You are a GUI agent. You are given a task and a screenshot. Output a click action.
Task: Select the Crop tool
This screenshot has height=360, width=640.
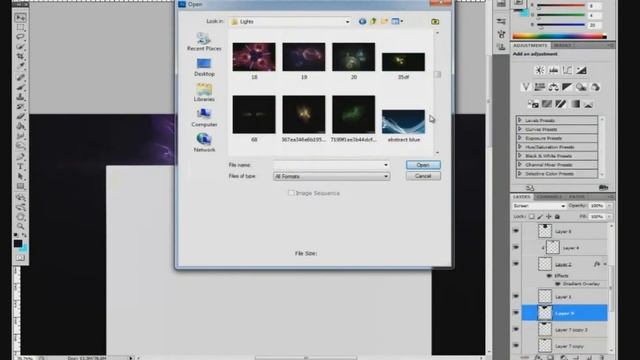click(20, 56)
